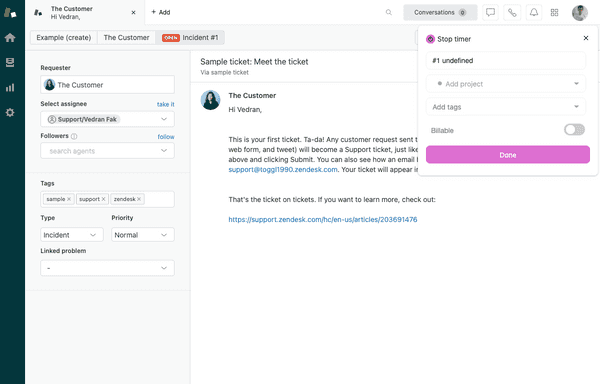Open the Priority Normal dropdown

pyautogui.click(x=143, y=235)
